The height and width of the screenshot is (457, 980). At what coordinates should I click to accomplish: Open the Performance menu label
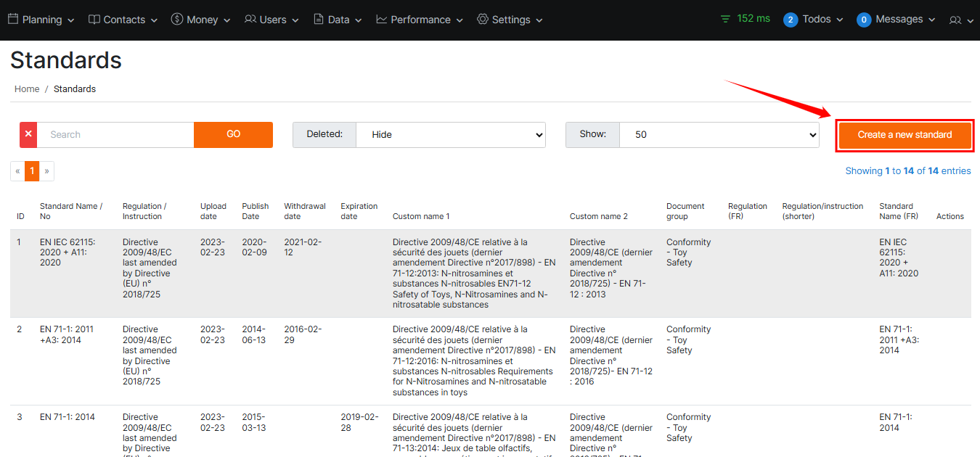420,20
